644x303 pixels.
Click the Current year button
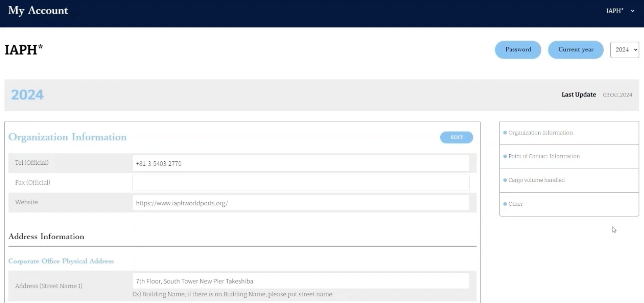[575, 50]
